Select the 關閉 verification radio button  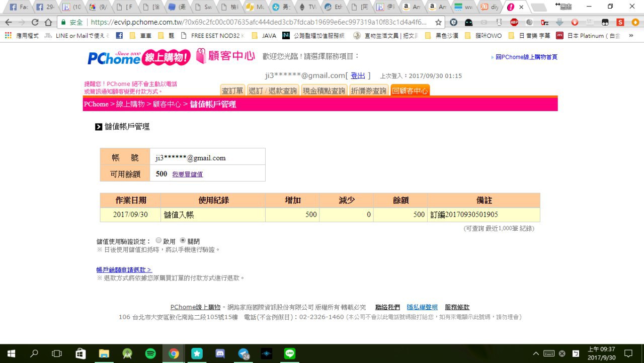point(183,241)
